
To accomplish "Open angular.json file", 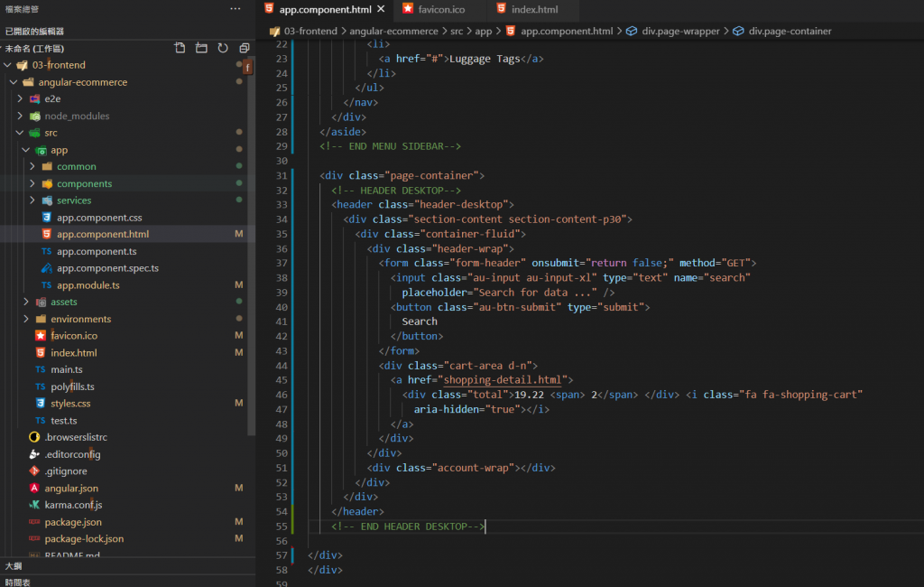I will 71,488.
